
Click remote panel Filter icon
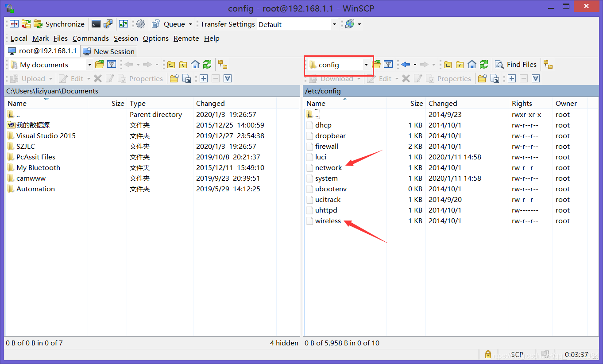388,65
